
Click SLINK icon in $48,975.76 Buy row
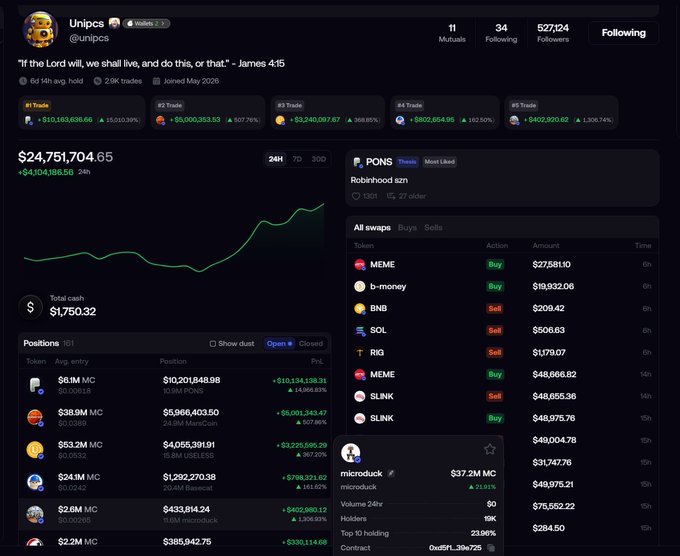(360, 418)
